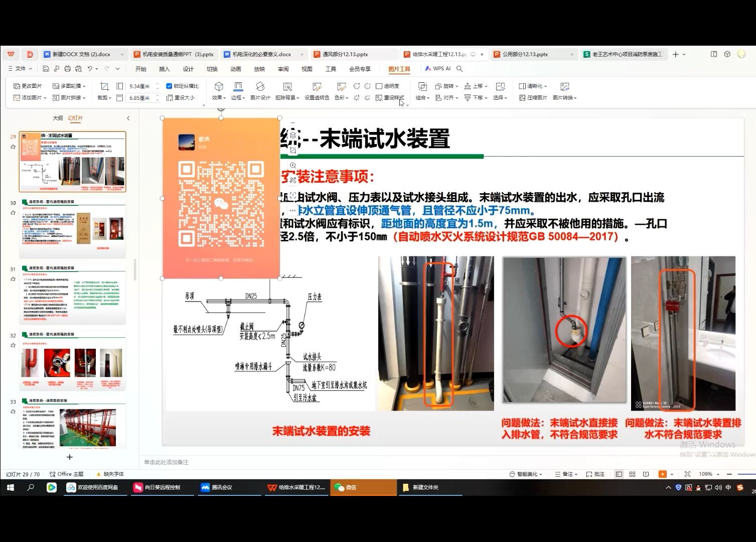Click the Print icon in quick access toolbar

tap(67, 69)
